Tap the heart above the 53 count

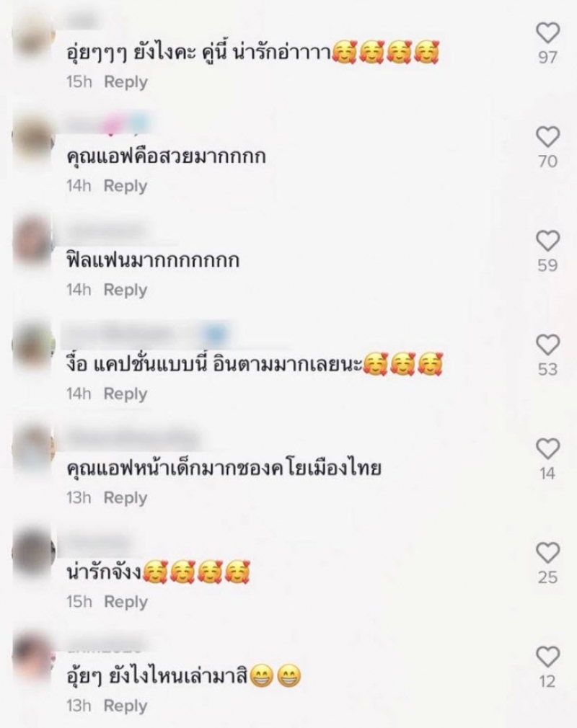tap(547, 345)
